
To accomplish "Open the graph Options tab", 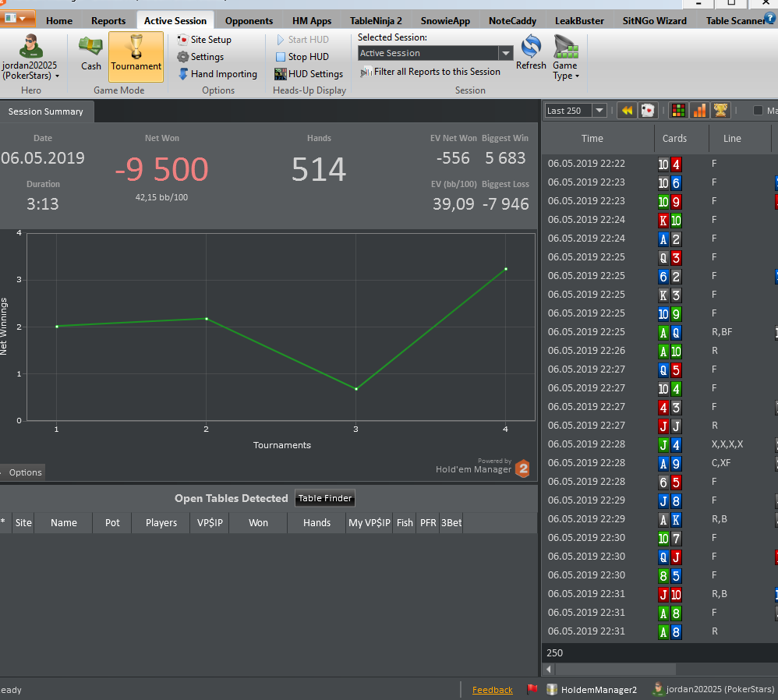I will tap(23, 472).
